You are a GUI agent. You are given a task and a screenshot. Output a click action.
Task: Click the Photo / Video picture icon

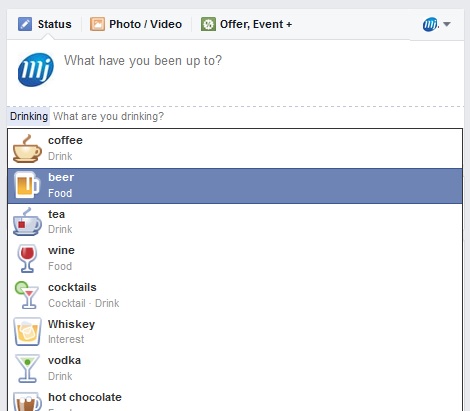97,24
